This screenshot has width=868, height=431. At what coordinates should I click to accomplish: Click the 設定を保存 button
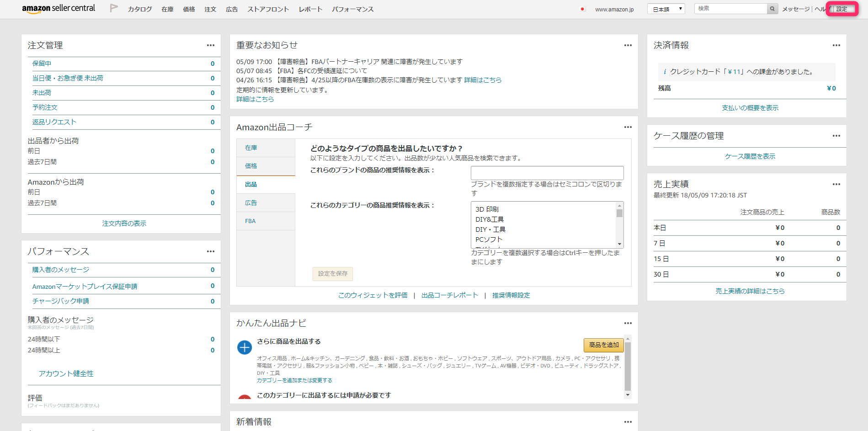click(x=332, y=274)
